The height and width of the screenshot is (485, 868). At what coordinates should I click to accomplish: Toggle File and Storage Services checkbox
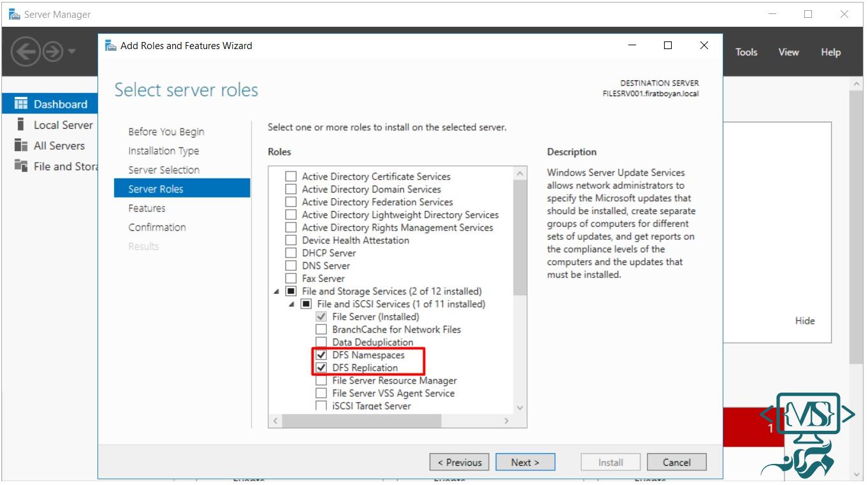(291, 291)
